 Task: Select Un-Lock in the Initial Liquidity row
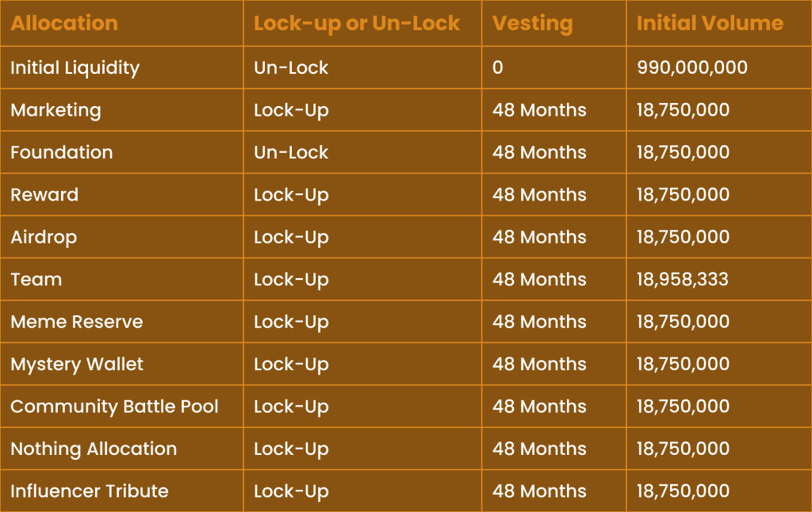[x=291, y=68]
